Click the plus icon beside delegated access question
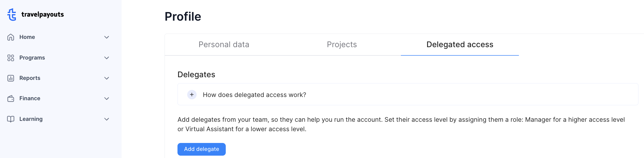This screenshot has width=644, height=158. [x=192, y=95]
